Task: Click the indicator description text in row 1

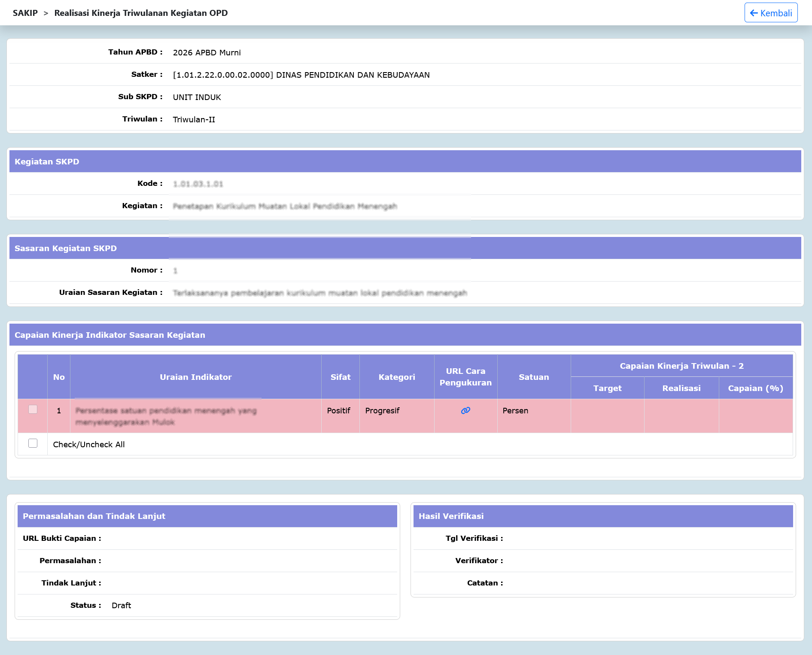Action: (x=166, y=416)
